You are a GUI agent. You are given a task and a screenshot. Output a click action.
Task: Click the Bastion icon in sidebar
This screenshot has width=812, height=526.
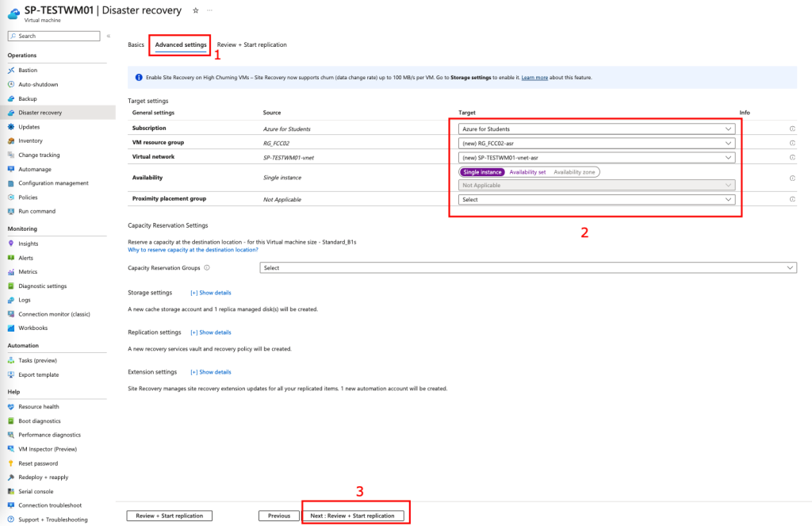pos(11,70)
